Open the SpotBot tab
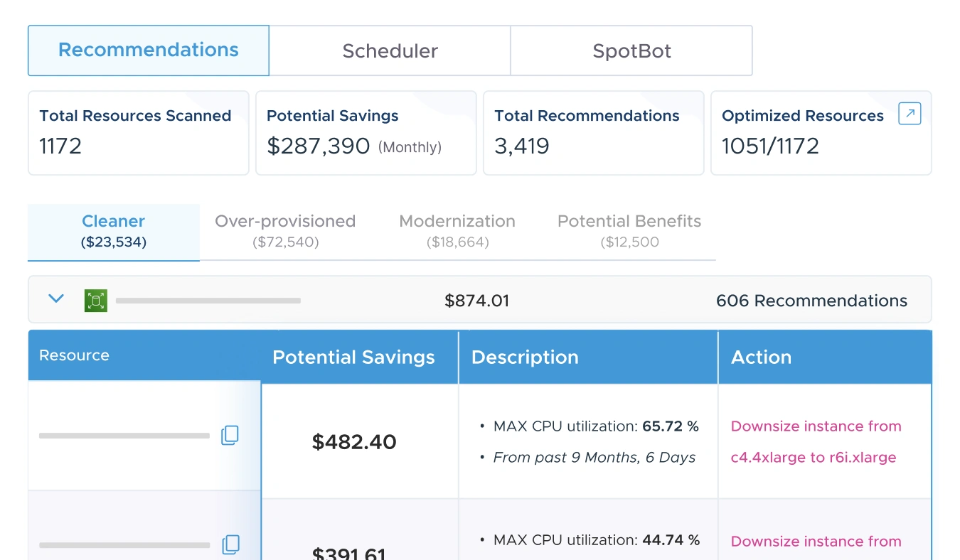Screen dimensions: 960x560 click(x=631, y=50)
